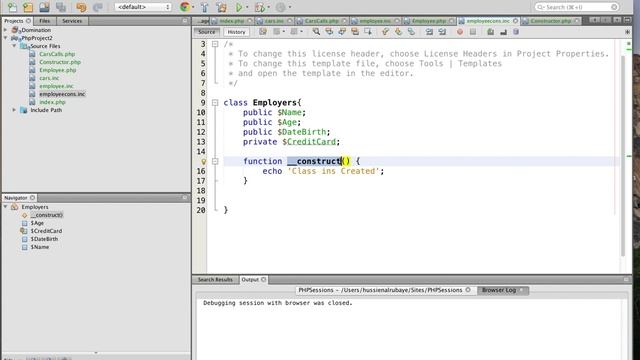Image resolution: width=640 pixels, height=360 pixels.
Task: Click the Previous Bookmark icon
Action: (385, 32)
